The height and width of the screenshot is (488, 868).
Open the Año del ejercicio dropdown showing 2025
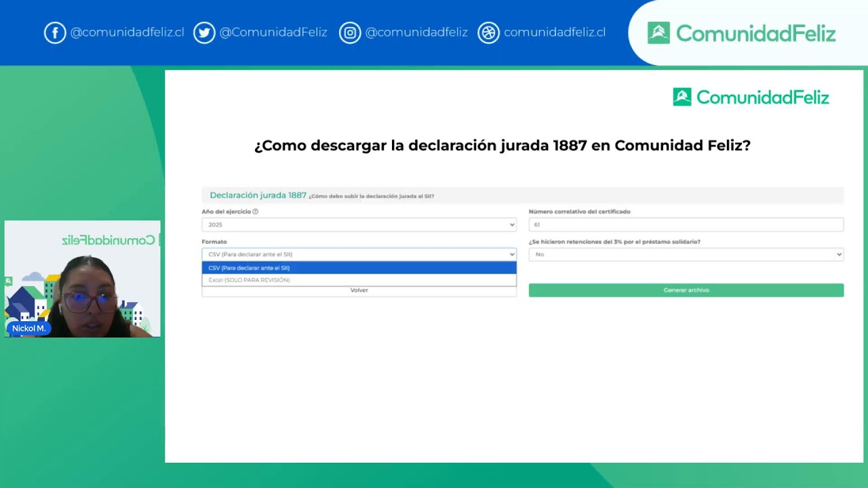coord(359,224)
